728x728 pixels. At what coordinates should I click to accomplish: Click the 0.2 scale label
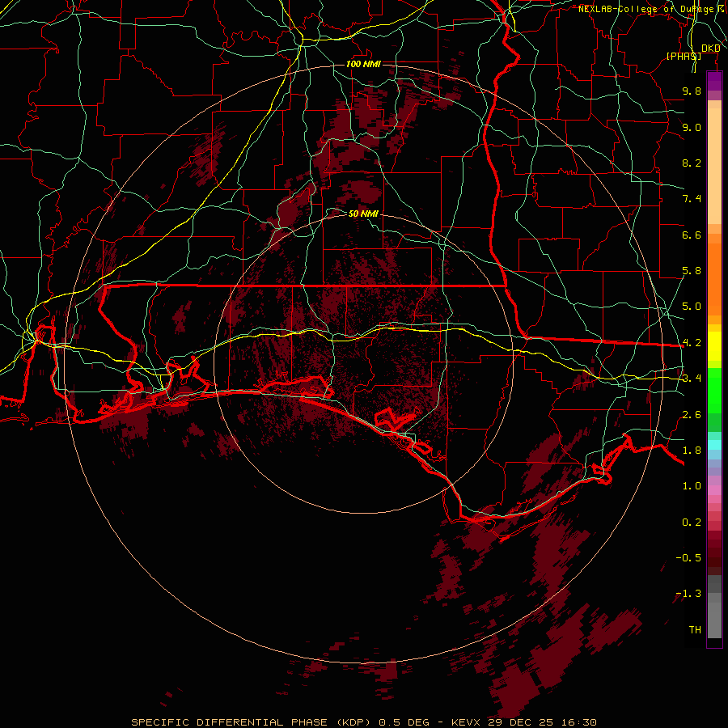[x=692, y=523]
